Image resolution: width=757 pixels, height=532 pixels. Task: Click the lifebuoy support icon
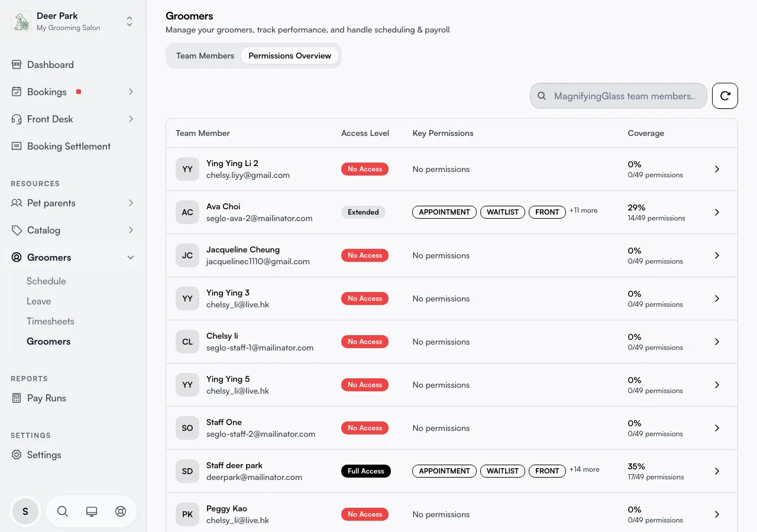(x=121, y=511)
